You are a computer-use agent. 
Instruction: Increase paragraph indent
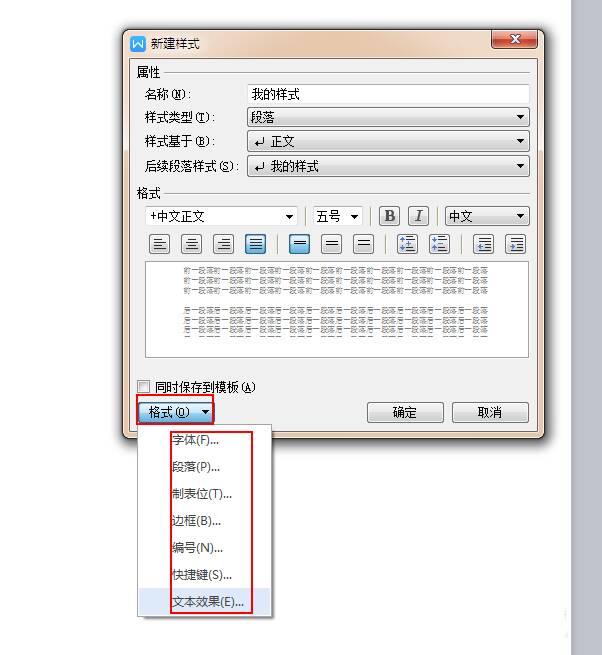point(516,244)
